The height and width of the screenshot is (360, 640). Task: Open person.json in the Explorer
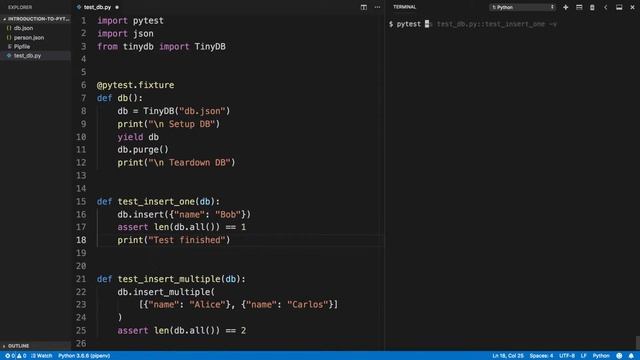point(29,38)
